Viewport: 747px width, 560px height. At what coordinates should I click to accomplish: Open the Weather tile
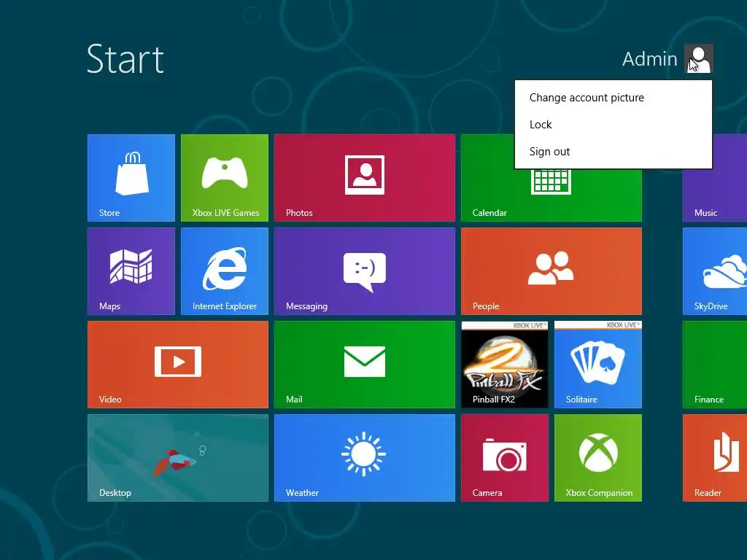point(365,458)
